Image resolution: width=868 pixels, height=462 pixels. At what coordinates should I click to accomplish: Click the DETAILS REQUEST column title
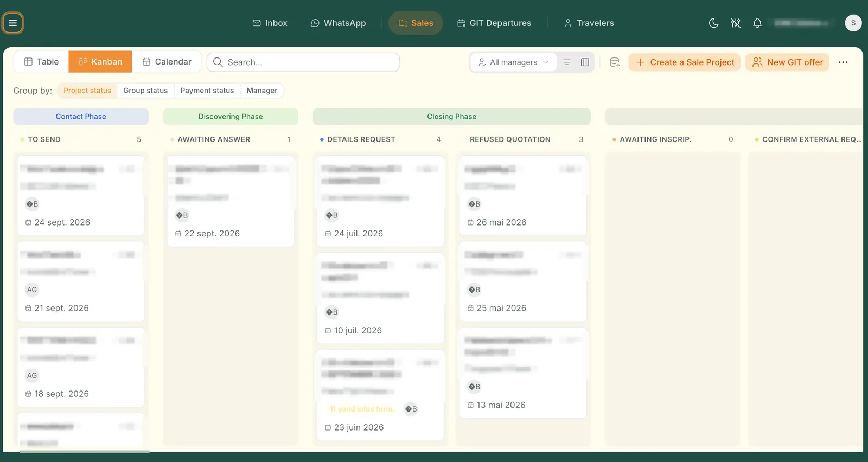(x=361, y=139)
